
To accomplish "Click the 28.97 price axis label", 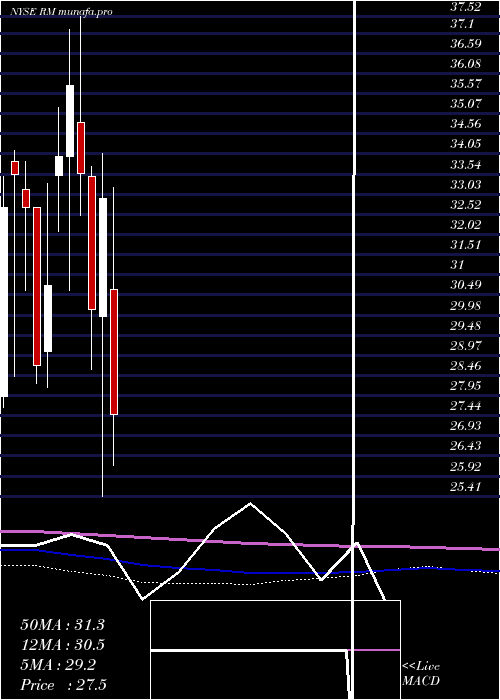I will tap(466, 346).
